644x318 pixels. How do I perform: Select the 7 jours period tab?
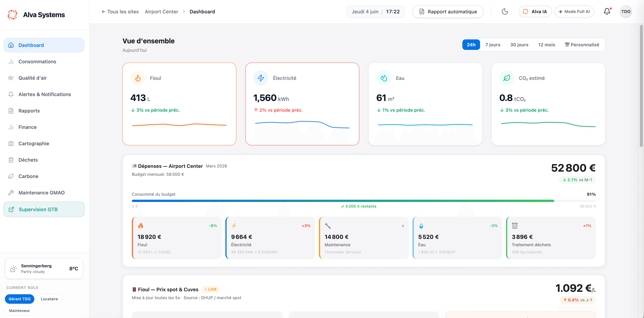point(493,45)
